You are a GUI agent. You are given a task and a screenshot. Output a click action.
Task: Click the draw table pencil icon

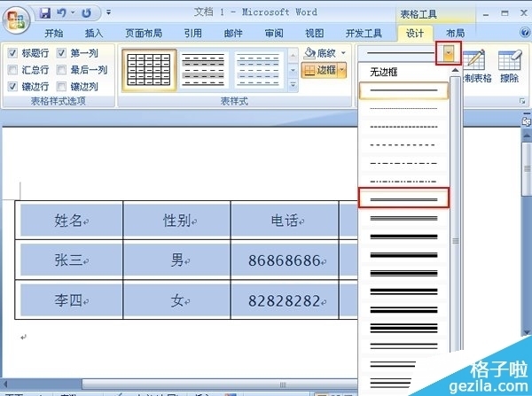click(474, 59)
